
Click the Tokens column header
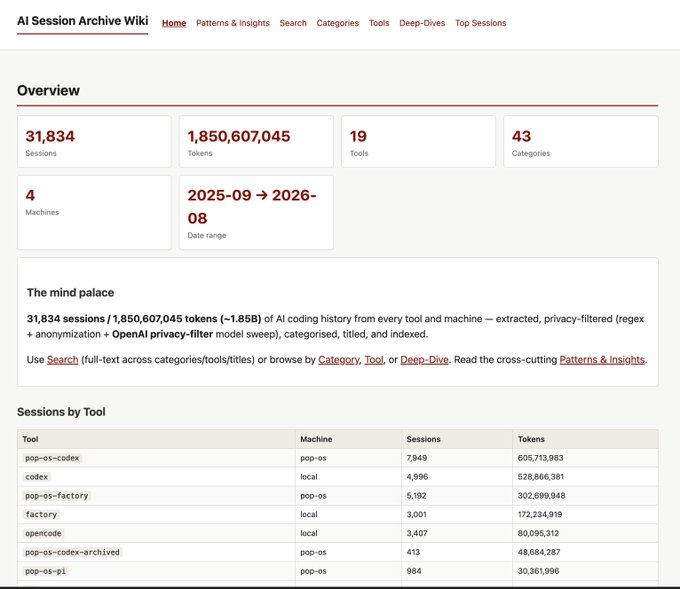(585, 439)
